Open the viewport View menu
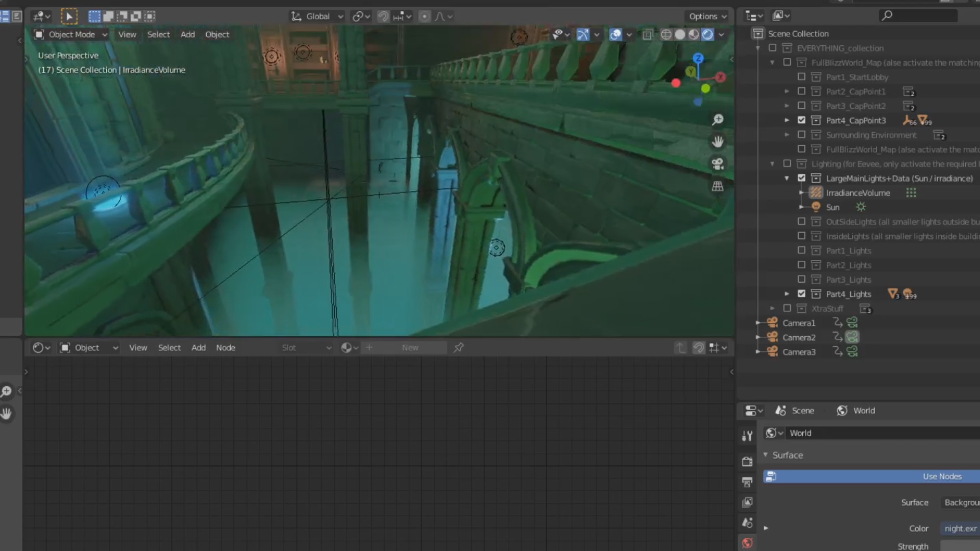This screenshot has height=551, width=980. tap(127, 34)
